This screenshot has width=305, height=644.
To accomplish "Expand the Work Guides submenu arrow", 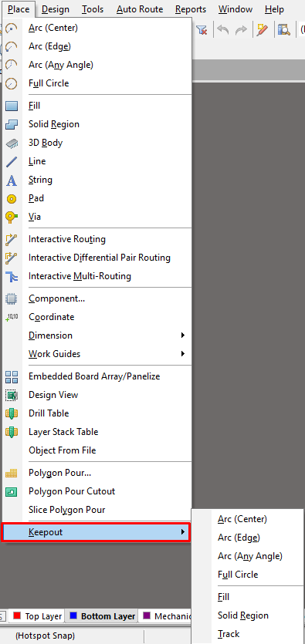I will [x=183, y=354].
